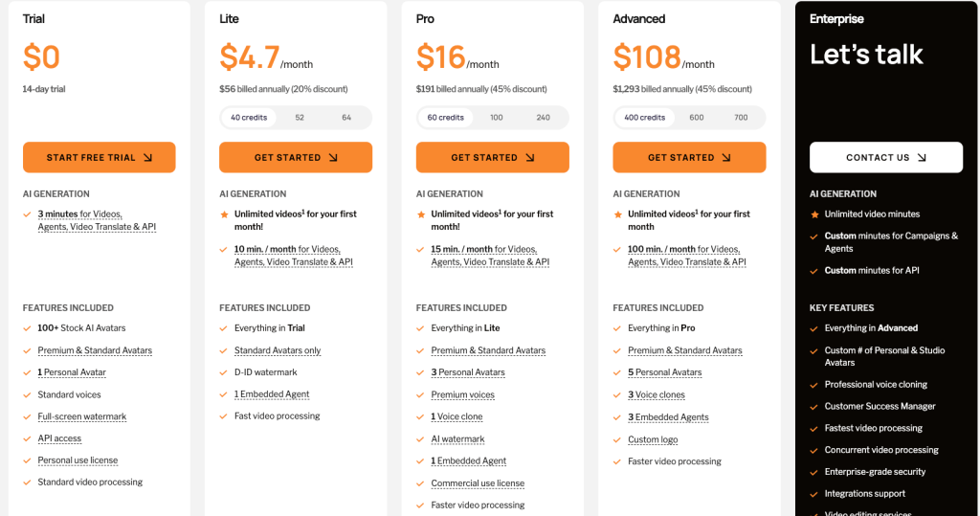This screenshot has width=980, height=516.
Task: Open the Personal use license tooltip link
Action: coord(78,460)
